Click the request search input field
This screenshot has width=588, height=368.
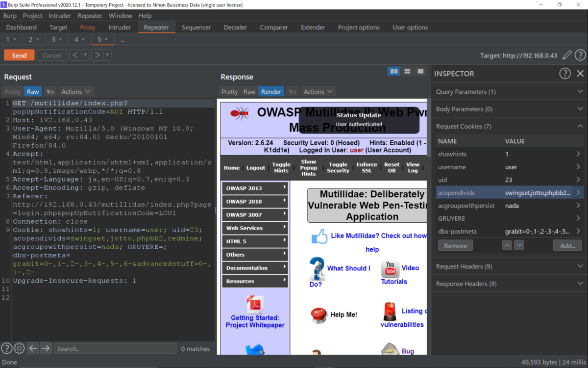tap(115, 348)
